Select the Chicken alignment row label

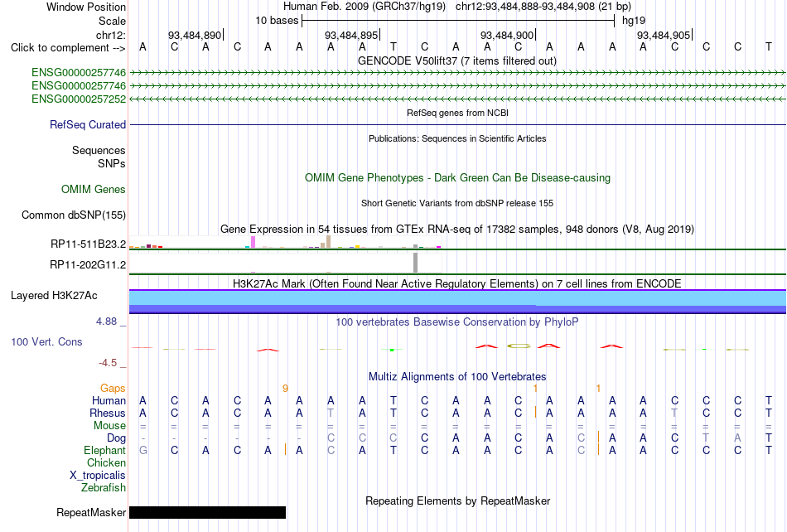106,462
